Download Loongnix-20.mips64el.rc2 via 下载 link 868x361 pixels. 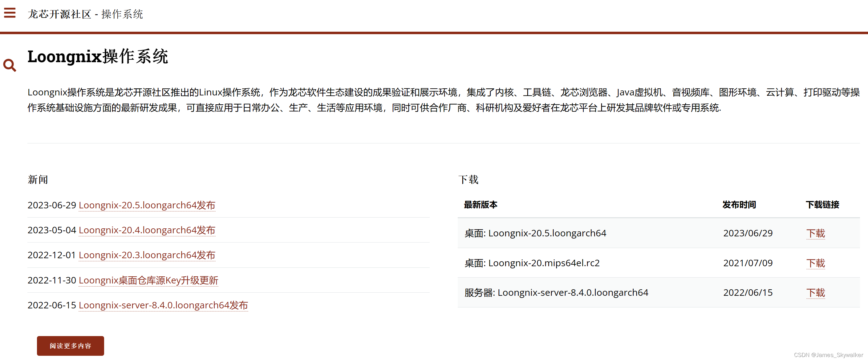[x=815, y=263]
